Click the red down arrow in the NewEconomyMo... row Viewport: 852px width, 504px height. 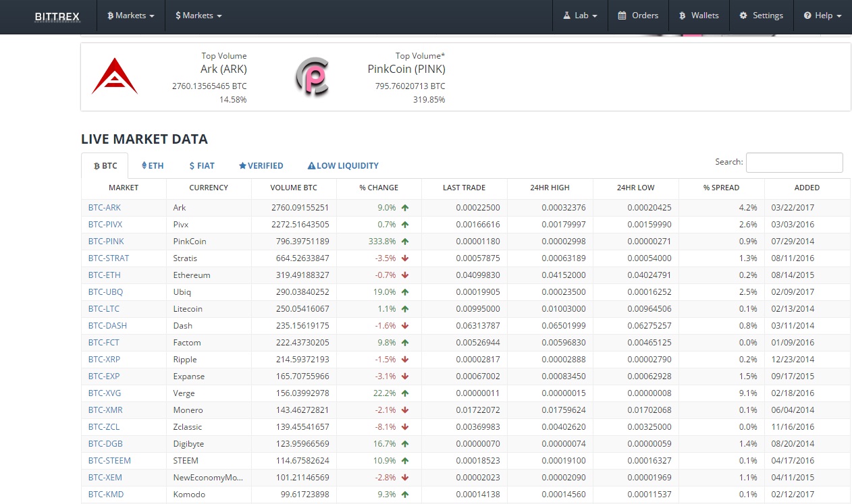point(405,478)
